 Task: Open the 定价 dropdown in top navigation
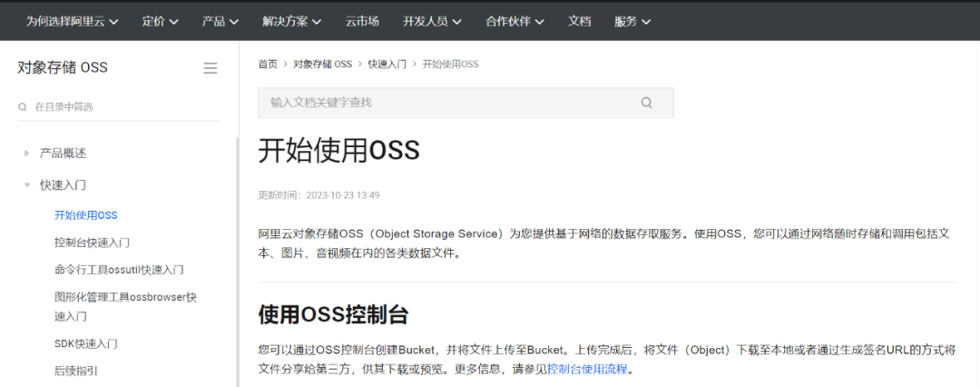tap(160, 21)
